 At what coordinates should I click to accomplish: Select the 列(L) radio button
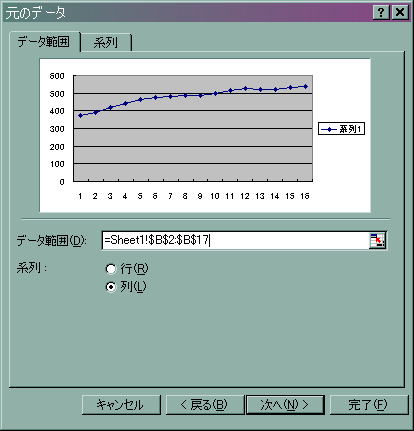click(x=111, y=286)
